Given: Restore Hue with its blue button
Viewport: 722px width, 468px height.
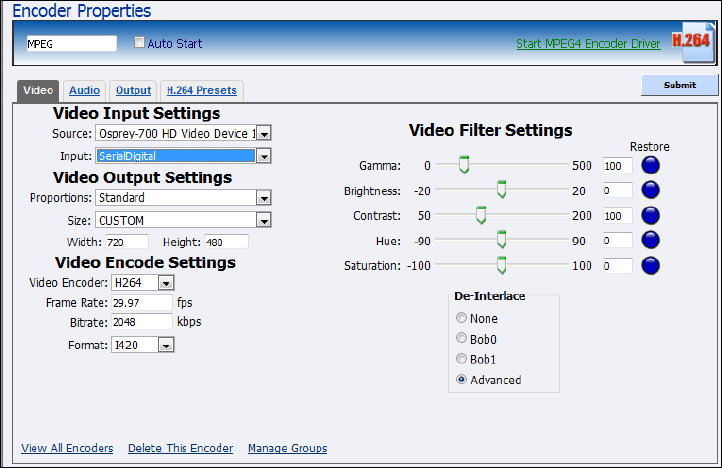Looking at the screenshot, I should click(x=651, y=240).
